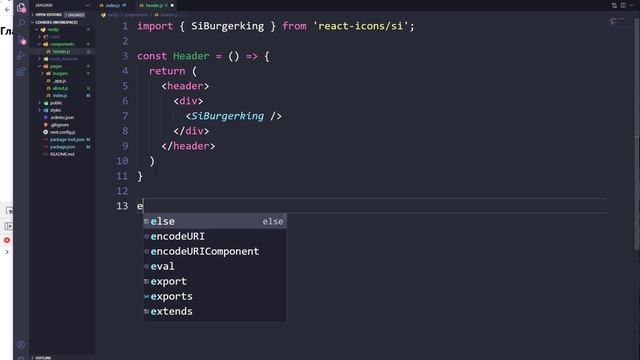640x360 pixels.
Task: Open package-lock.json in the file tree
Action: [x=67, y=140]
